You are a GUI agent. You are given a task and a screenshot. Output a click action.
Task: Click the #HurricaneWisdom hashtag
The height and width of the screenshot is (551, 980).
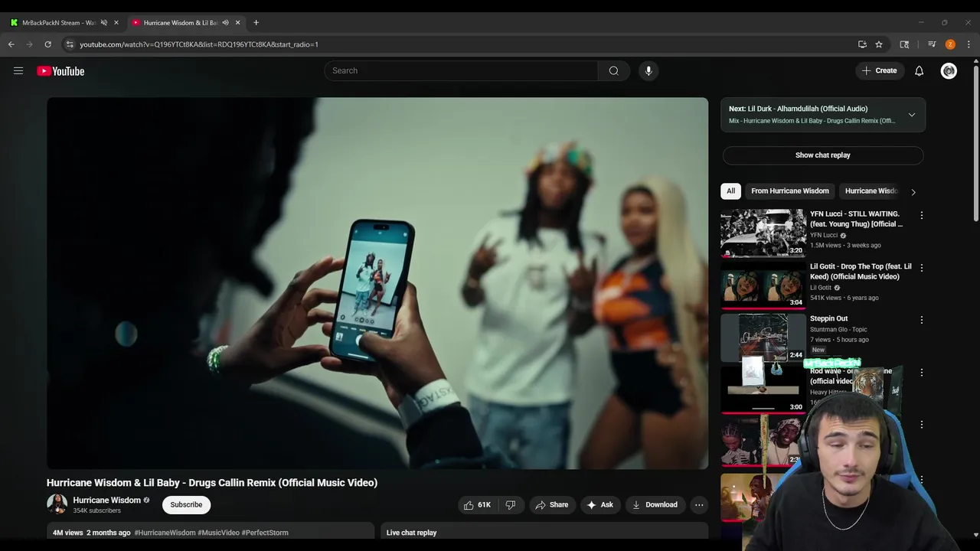(165, 533)
